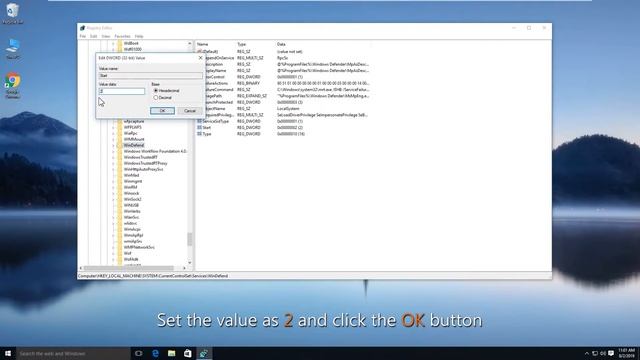This screenshot has height=360, width=640.
Task: Click the folder icon of WinRM key
Action: pos(120,187)
